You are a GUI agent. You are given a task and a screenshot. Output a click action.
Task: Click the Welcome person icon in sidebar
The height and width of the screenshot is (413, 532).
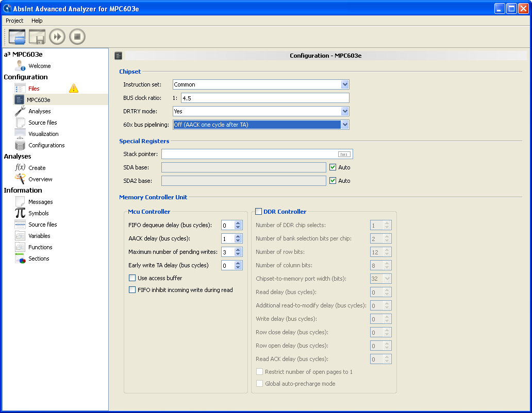20,66
